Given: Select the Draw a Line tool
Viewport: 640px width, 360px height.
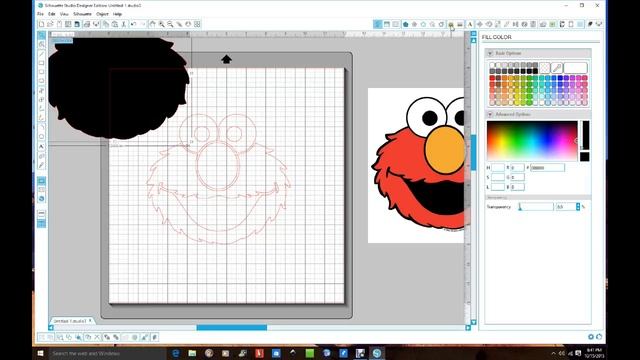Looking at the screenshot, I should pyautogui.click(x=42, y=54).
